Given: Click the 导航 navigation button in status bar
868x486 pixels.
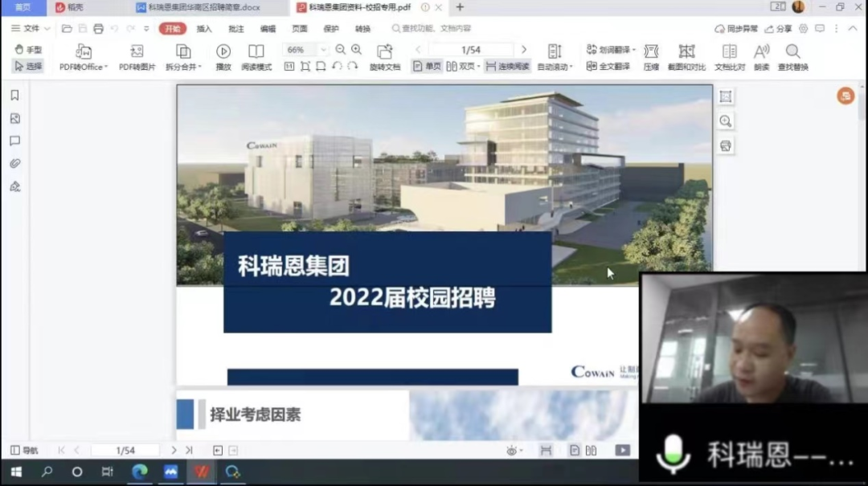Looking at the screenshot, I should pyautogui.click(x=24, y=451).
